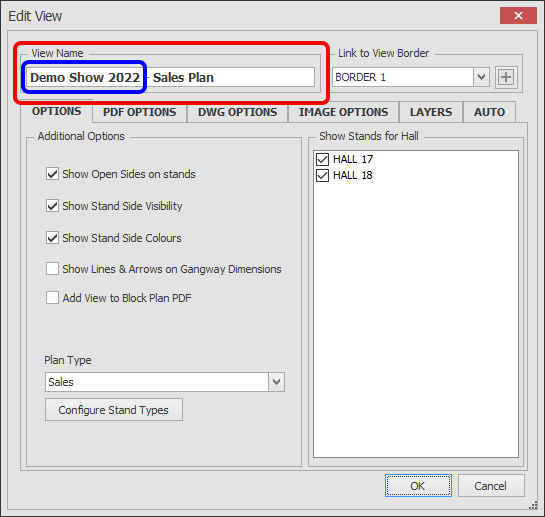Open the Link to View Border dropdown

tap(481, 77)
